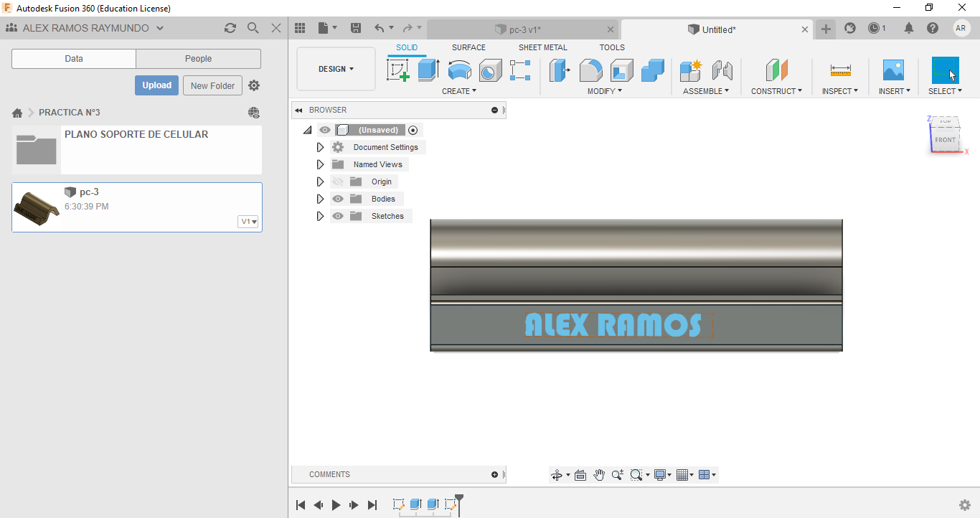Click the Create Sketch tool icon

tap(397, 70)
